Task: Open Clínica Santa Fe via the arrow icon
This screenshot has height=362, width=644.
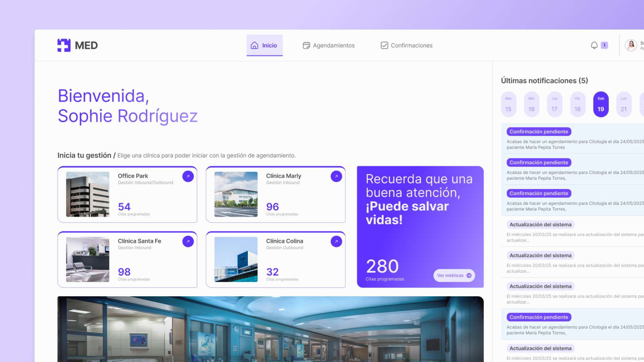Action: click(x=188, y=241)
